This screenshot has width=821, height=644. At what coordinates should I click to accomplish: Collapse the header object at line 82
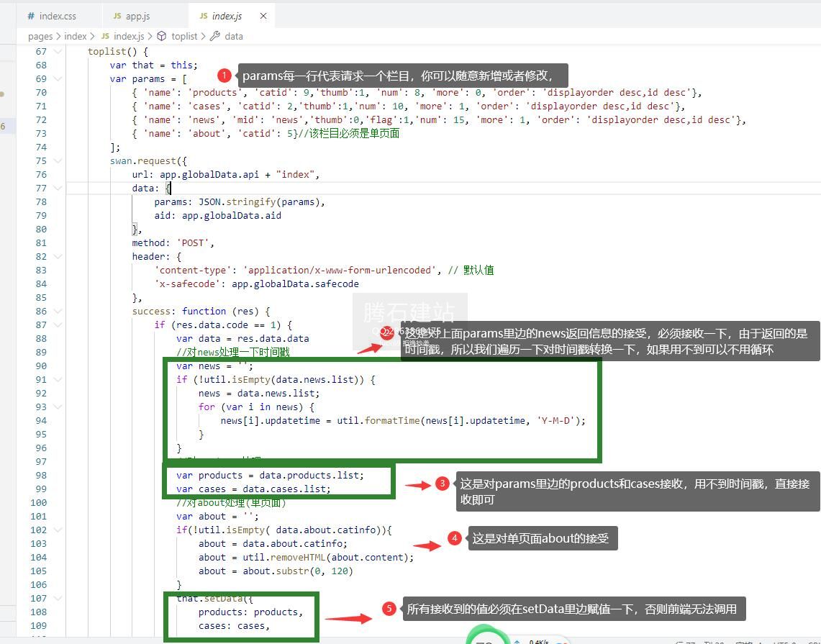click(58, 257)
